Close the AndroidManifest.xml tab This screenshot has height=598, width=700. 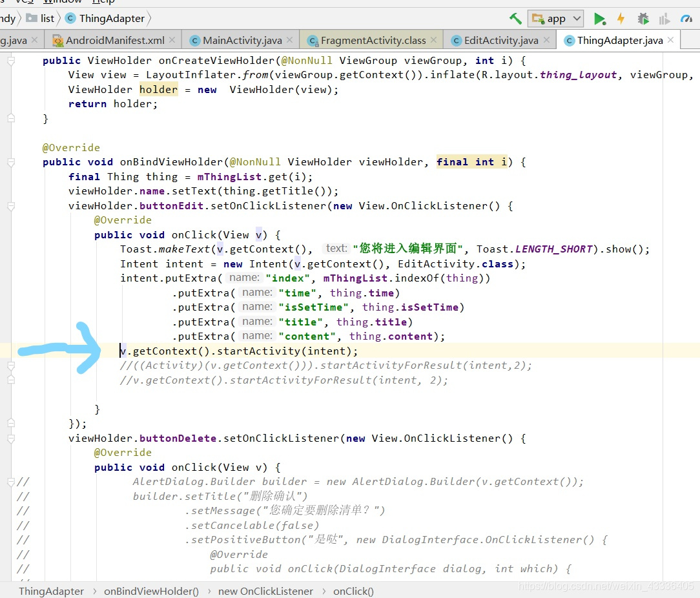(x=172, y=40)
